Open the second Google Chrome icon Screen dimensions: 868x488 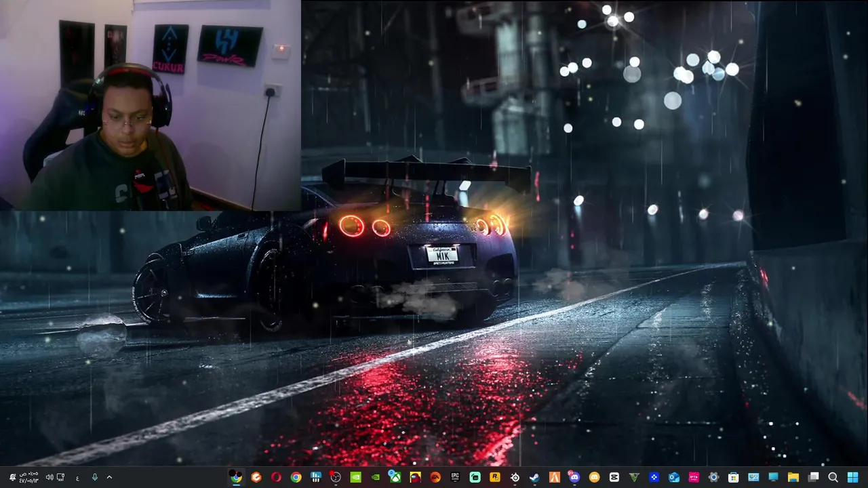coord(296,477)
